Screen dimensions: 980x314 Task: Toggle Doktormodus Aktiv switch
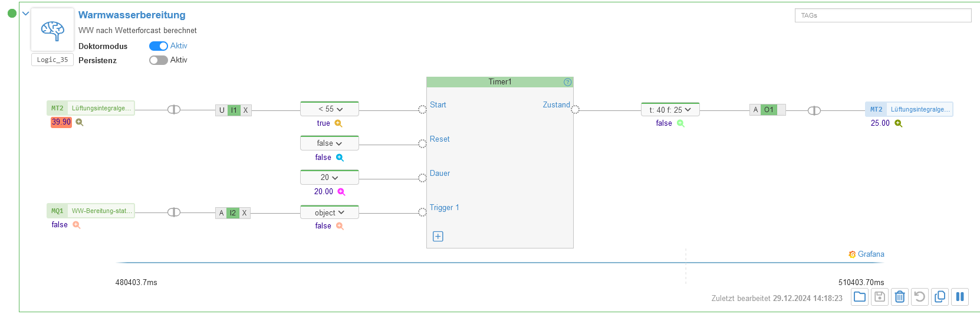point(159,46)
